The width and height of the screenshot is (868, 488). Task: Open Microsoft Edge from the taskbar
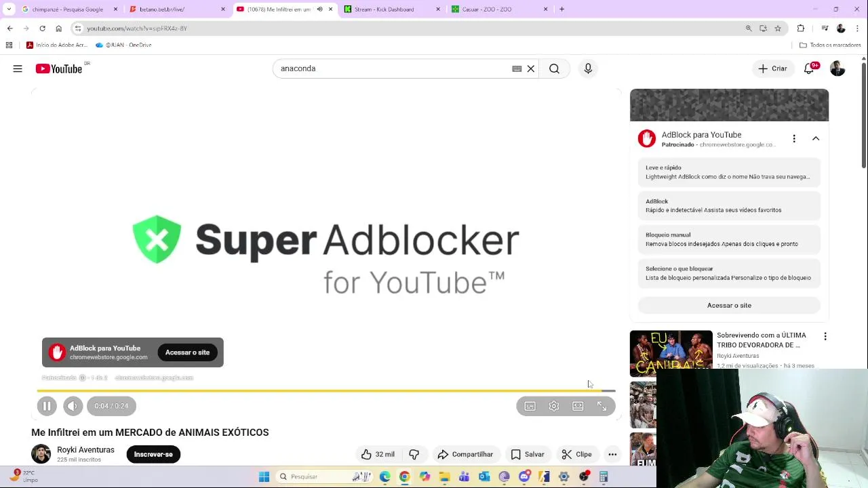385,476
